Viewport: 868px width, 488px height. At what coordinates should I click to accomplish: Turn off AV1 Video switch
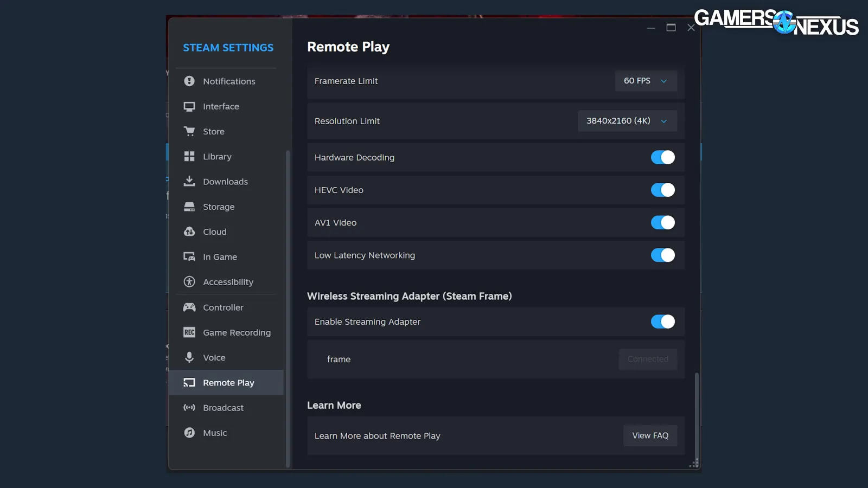663,222
